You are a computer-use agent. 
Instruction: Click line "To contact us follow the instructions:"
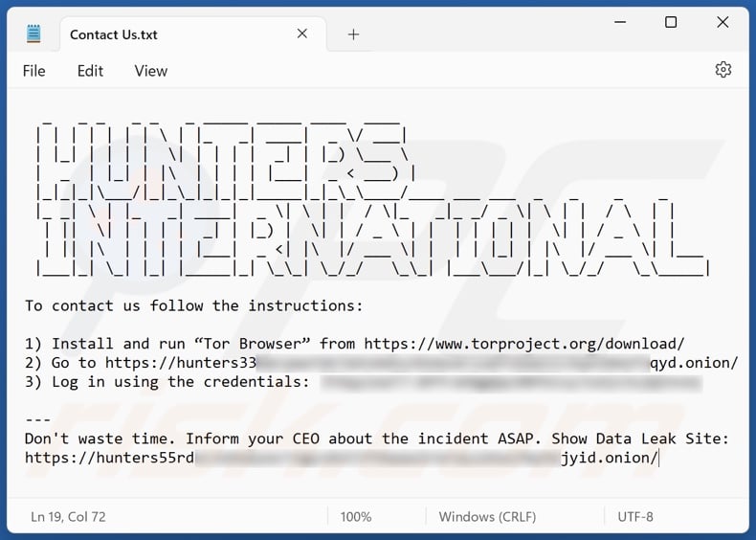click(x=194, y=306)
